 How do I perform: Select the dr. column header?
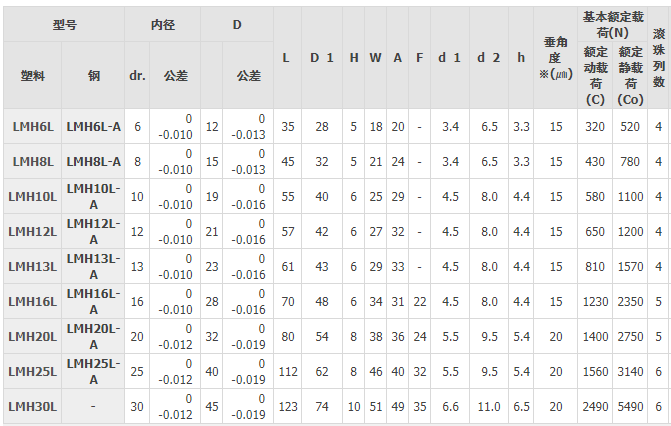(x=137, y=75)
